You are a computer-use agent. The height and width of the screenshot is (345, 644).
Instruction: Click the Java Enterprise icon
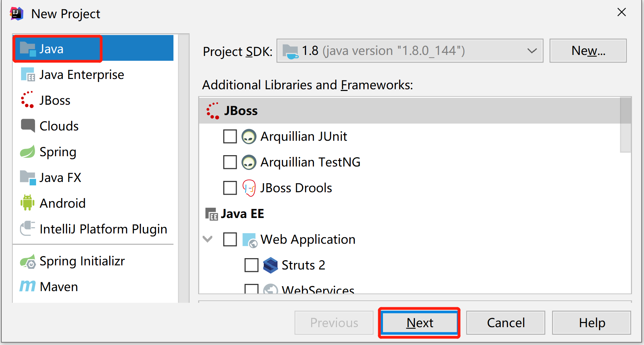27,74
